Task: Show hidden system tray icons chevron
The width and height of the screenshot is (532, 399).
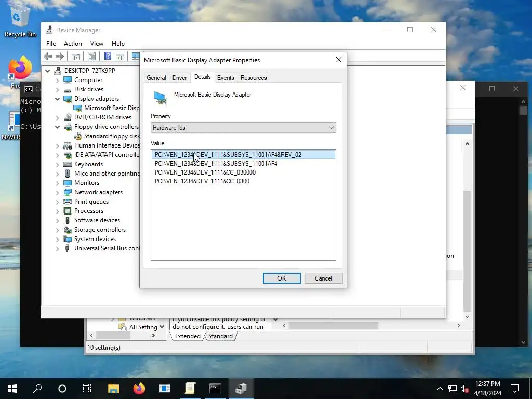Action: 440,389
